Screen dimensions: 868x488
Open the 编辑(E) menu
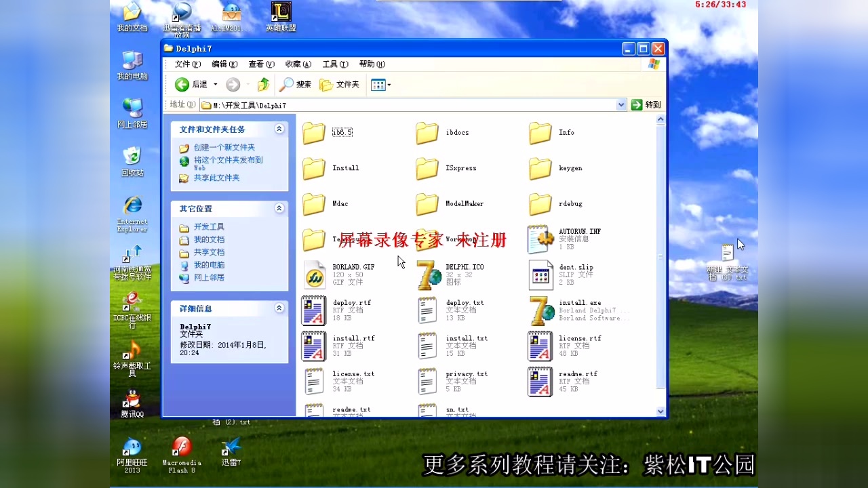(224, 64)
